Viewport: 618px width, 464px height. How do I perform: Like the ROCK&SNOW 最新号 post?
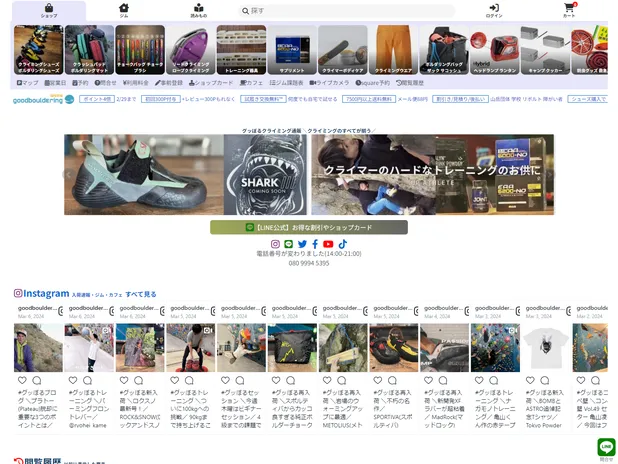tap(124, 380)
